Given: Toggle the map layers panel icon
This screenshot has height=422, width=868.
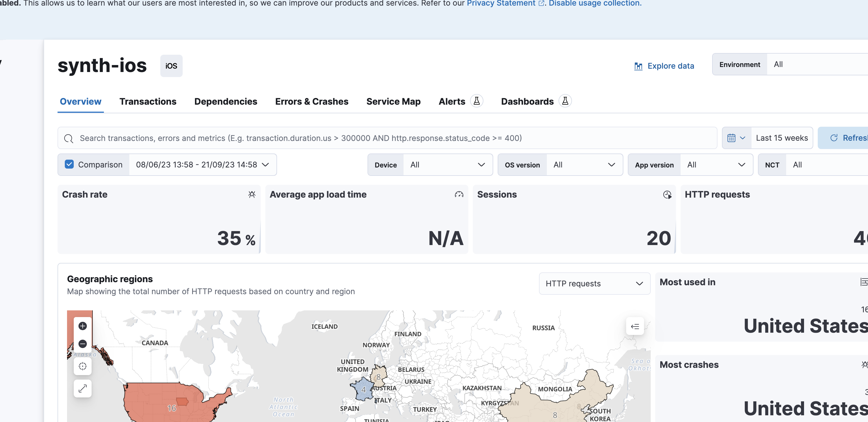Looking at the screenshot, I should coord(635,326).
